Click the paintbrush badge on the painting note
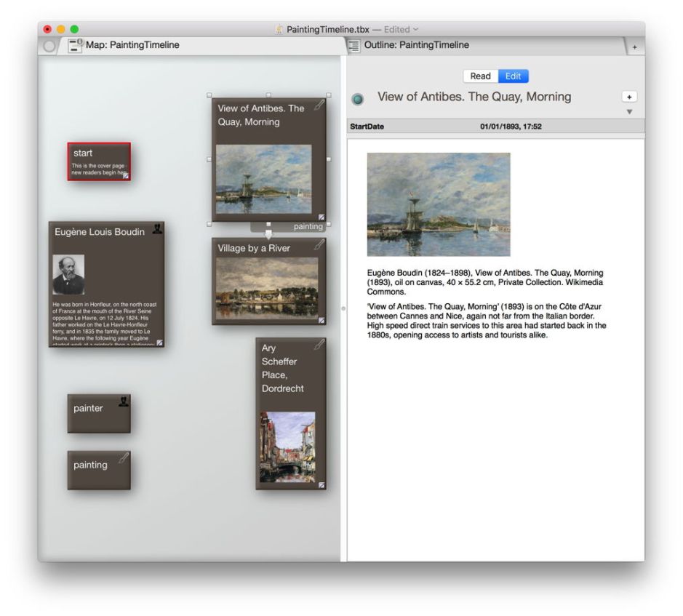Viewport: 683px width, 616px height. coord(124,457)
